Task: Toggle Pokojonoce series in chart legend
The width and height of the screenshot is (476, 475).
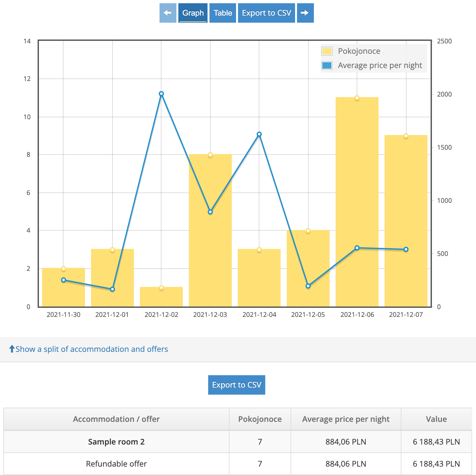Action: [359, 51]
